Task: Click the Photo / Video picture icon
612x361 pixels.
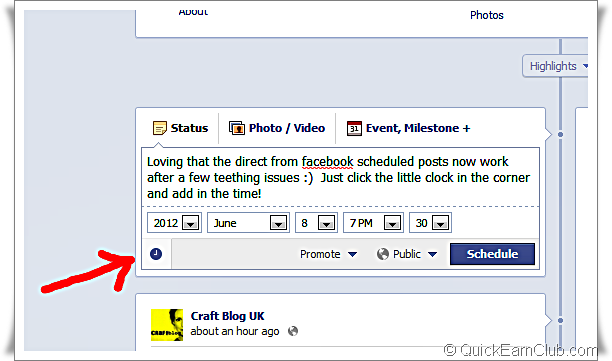Action: [x=237, y=128]
